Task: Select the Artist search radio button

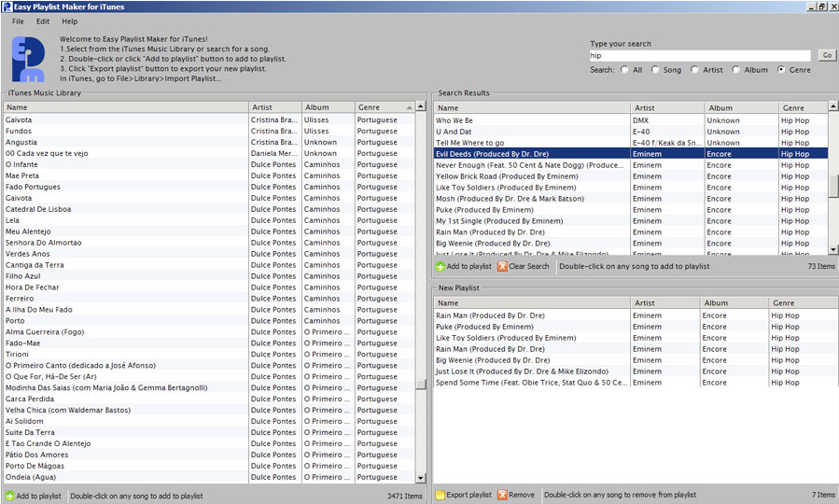Action: click(x=694, y=70)
